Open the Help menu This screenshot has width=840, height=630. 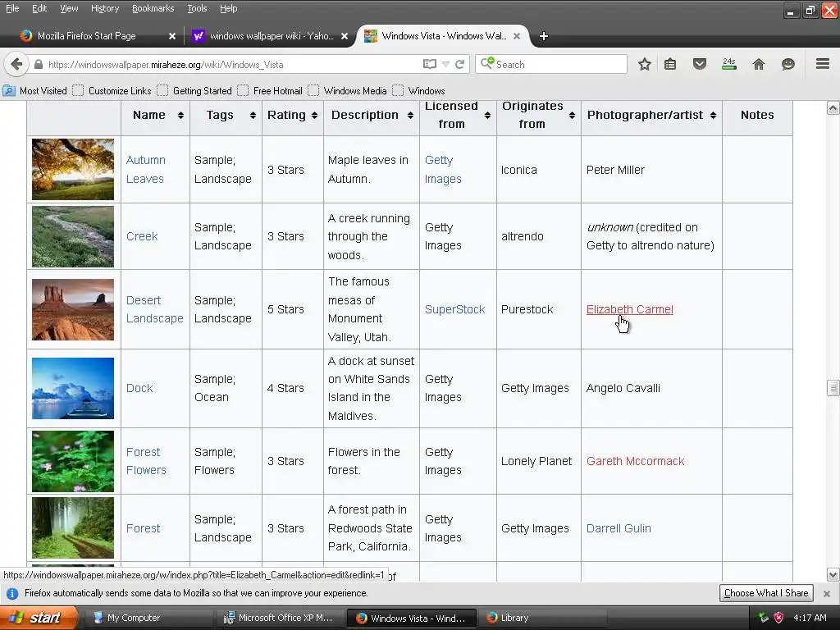tap(229, 8)
